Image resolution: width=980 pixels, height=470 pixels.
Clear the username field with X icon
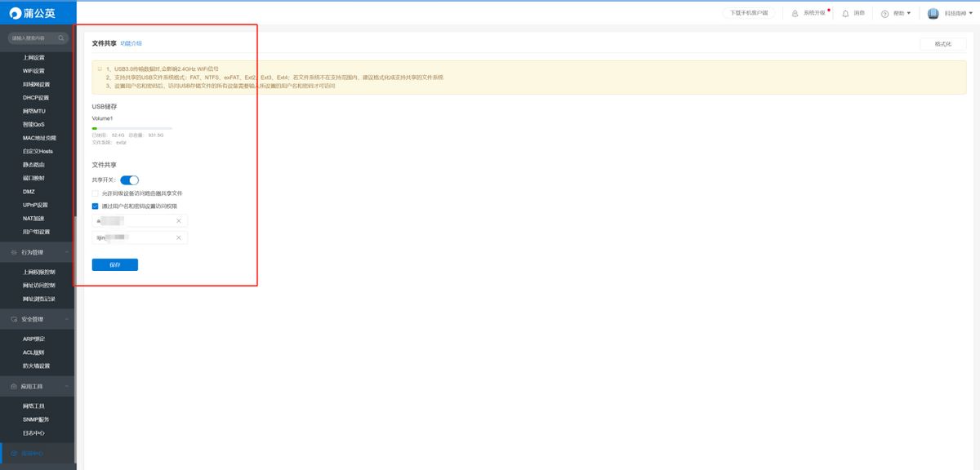point(179,221)
